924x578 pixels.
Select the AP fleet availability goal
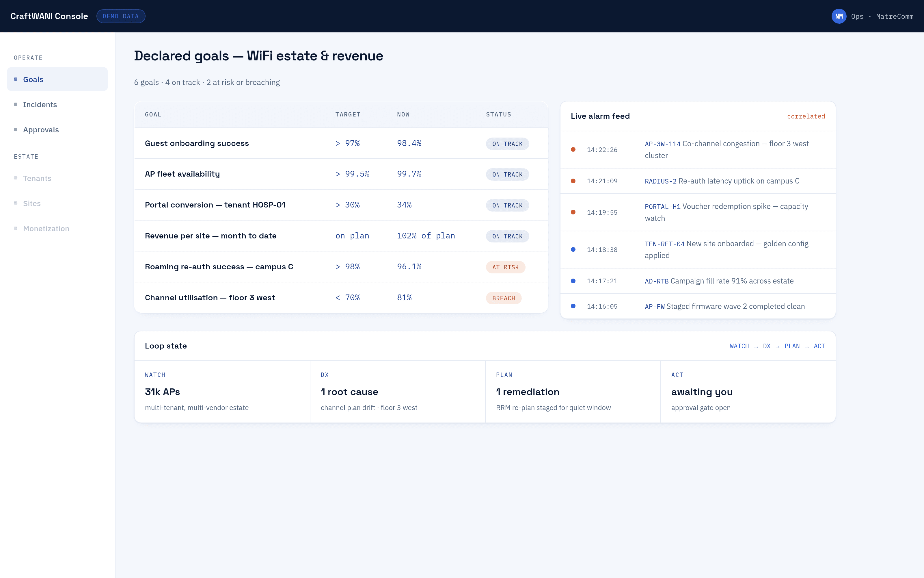point(341,174)
